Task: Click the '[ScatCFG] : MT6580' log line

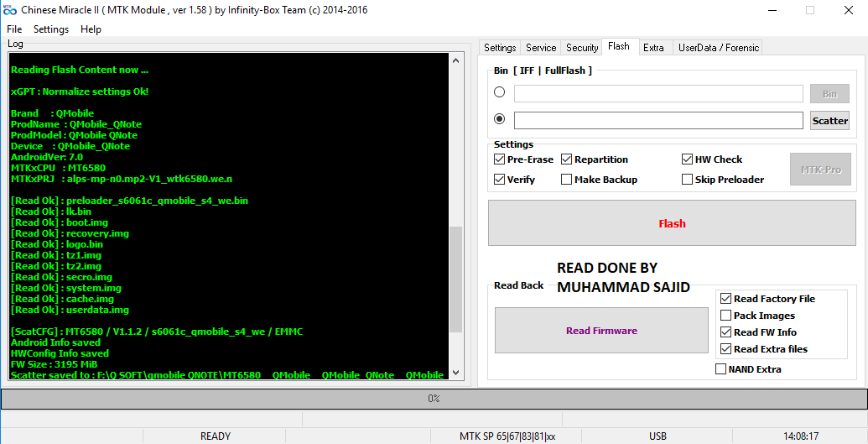Action: pyautogui.click(x=157, y=332)
